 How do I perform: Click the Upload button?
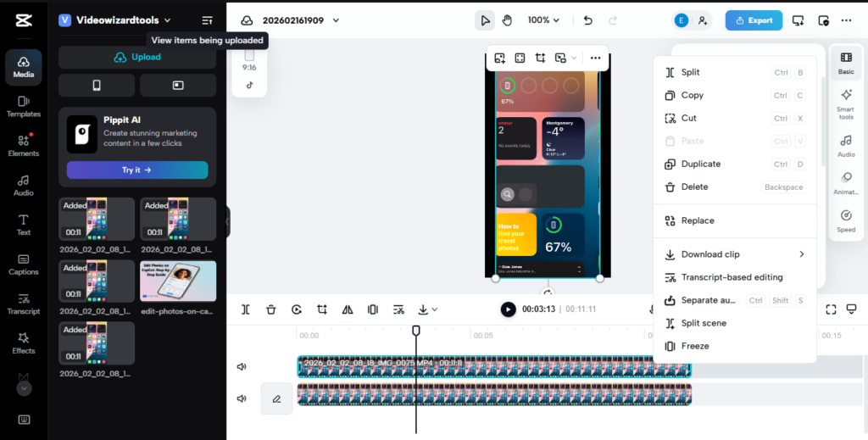[137, 57]
